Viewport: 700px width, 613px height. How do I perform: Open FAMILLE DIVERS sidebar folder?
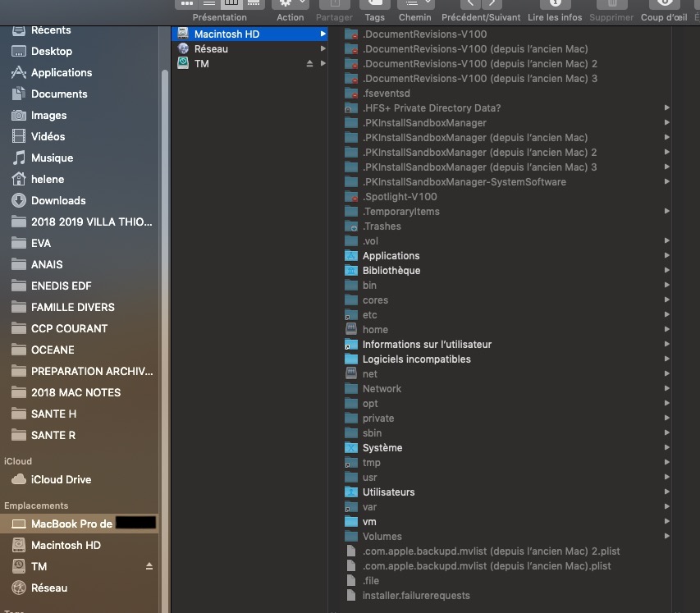pyautogui.click(x=79, y=307)
